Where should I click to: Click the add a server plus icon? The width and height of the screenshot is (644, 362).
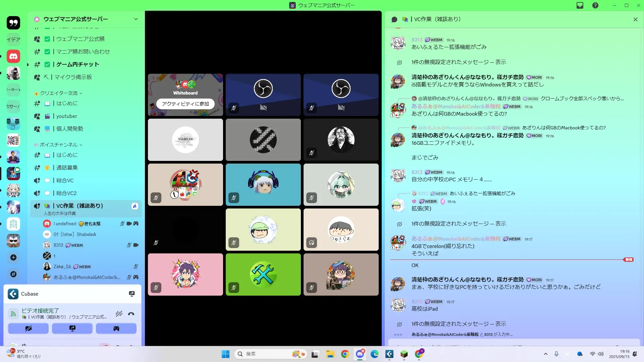(13, 257)
